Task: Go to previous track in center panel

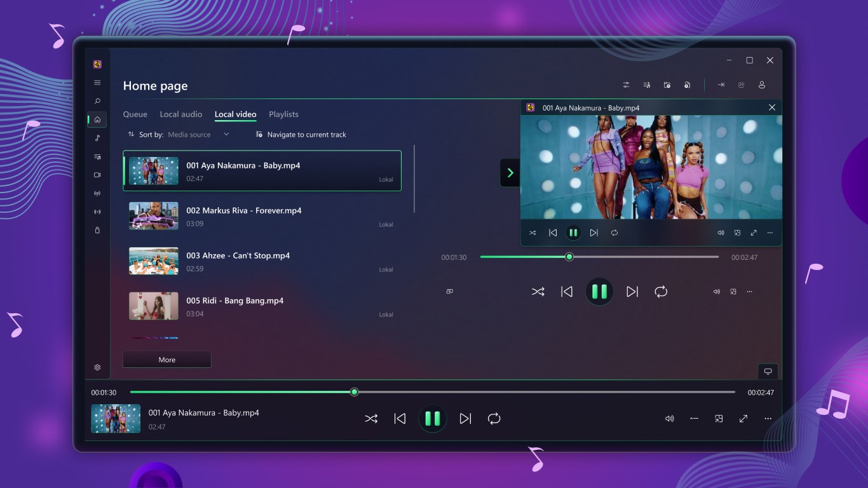Action: pos(566,292)
